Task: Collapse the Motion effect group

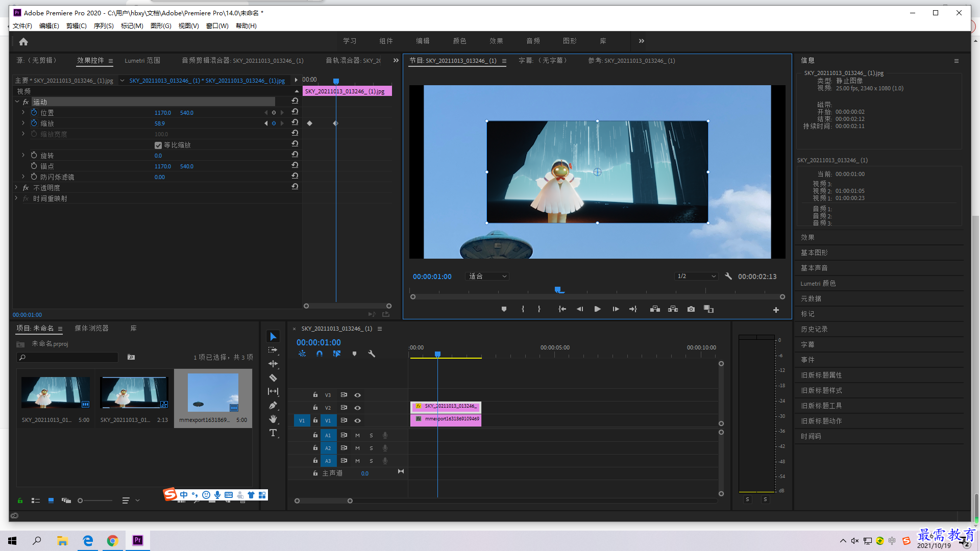Action: [x=17, y=102]
